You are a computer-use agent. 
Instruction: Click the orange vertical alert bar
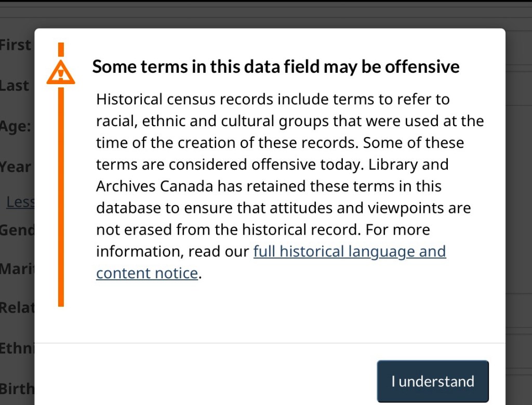pos(61,197)
